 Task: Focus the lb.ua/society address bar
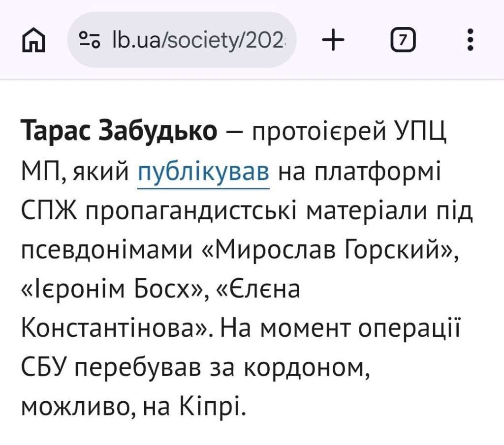point(197,40)
